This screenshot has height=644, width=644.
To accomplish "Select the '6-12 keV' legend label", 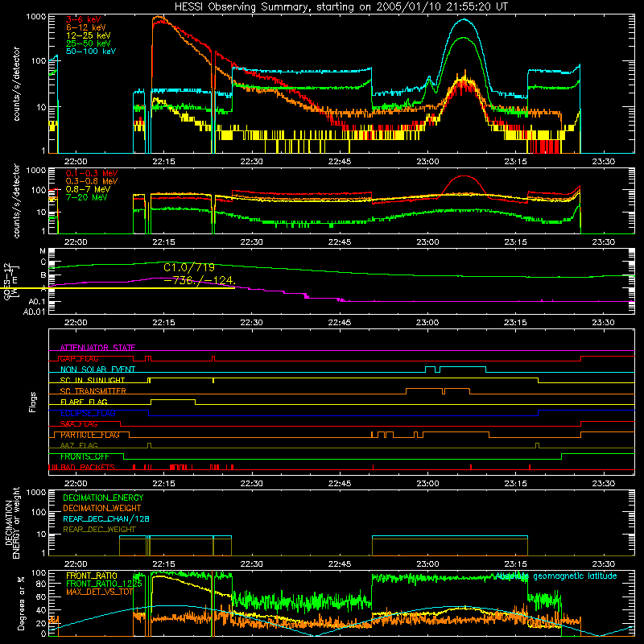I will pos(86,27).
